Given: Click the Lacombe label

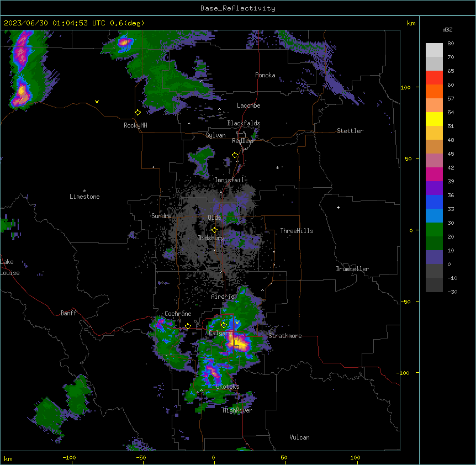Looking at the screenshot, I should 248,105.
